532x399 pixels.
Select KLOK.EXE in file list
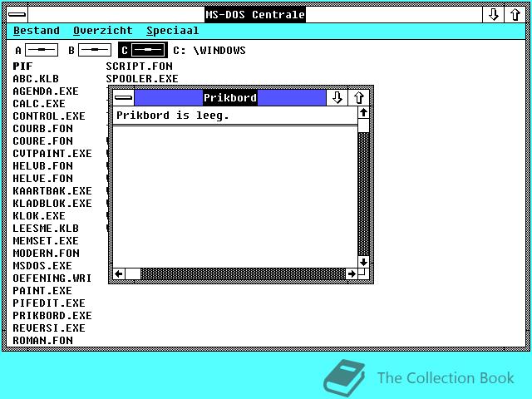tap(39, 216)
